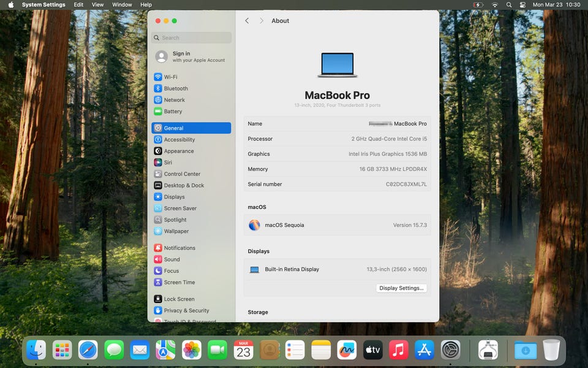Viewport: 588px width, 368px height.
Task: Launch Safari from the Dock
Action: 88,350
